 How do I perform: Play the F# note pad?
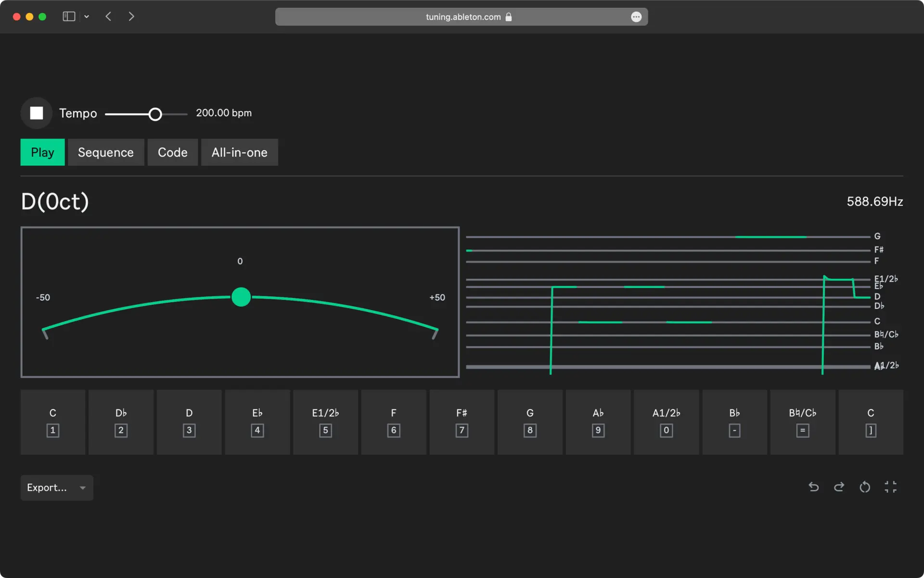tap(462, 422)
